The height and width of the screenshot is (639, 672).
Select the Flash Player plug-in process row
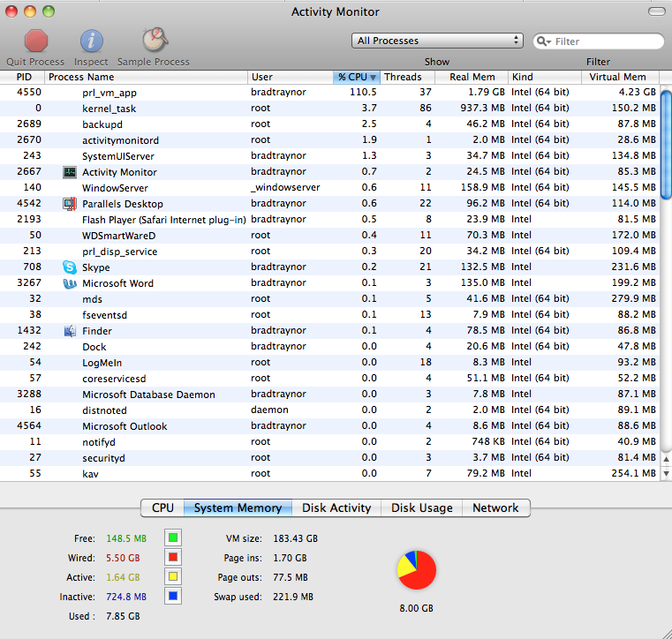[x=329, y=219]
